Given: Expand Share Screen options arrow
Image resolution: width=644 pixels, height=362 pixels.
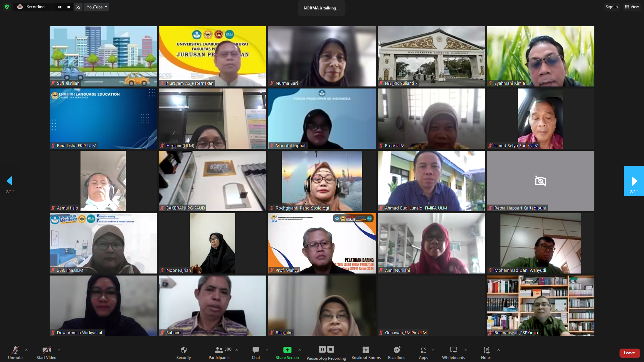Looking at the screenshot, I should (300, 350).
